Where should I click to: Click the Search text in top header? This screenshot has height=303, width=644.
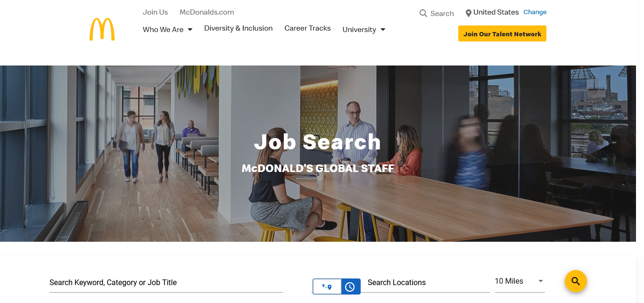442,14
